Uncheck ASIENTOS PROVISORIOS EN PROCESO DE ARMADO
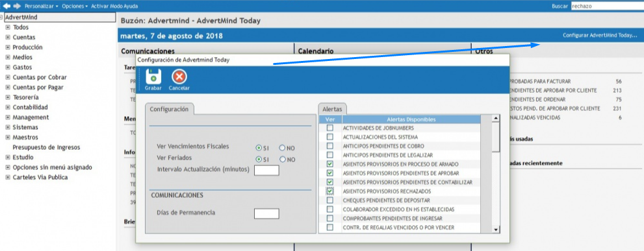644x251 pixels. 330,164
